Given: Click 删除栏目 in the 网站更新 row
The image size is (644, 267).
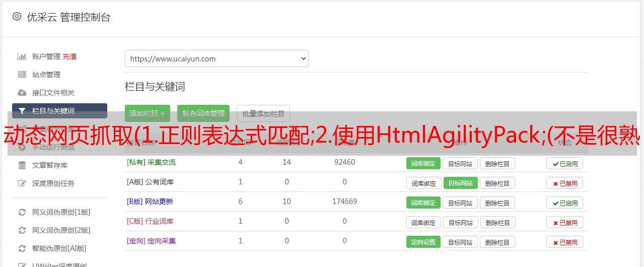Looking at the screenshot, I should pyautogui.click(x=497, y=203).
